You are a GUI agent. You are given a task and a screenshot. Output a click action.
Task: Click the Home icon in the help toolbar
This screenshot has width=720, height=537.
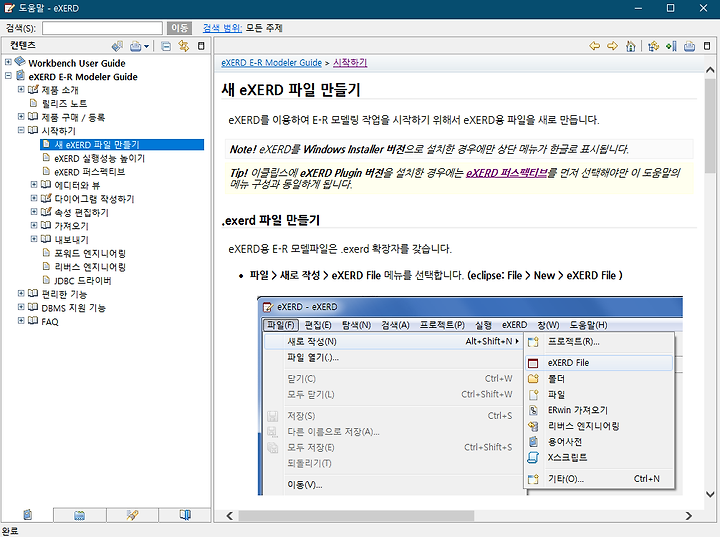630,46
